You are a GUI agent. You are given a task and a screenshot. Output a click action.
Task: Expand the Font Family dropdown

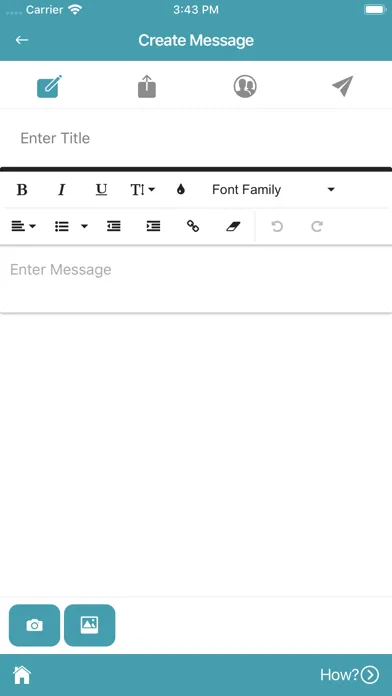coord(273,190)
